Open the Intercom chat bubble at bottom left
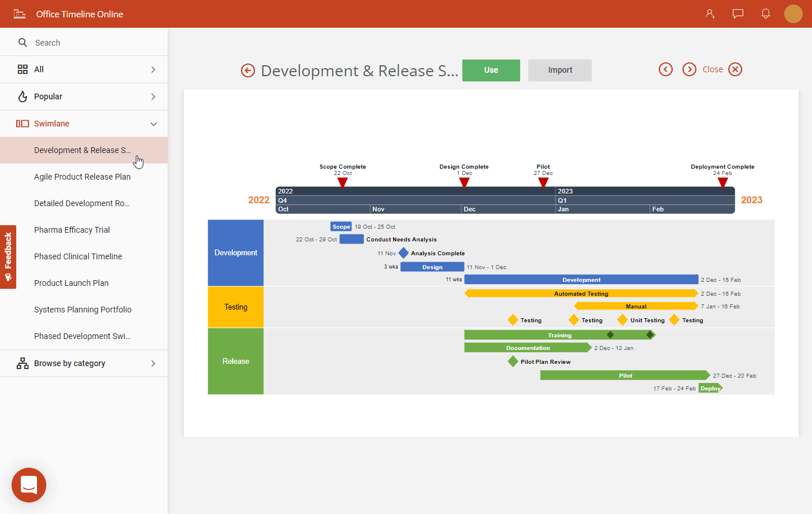This screenshot has width=812, height=514. 28,485
